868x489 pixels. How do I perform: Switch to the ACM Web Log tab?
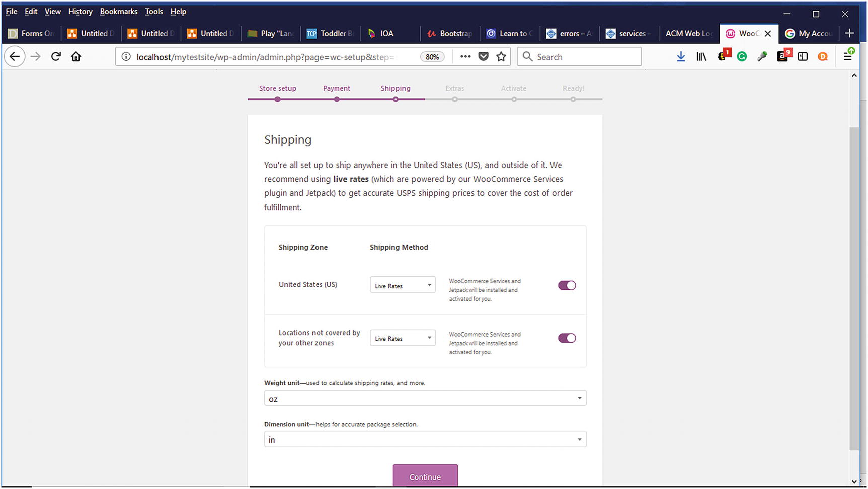[x=689, y=34]
